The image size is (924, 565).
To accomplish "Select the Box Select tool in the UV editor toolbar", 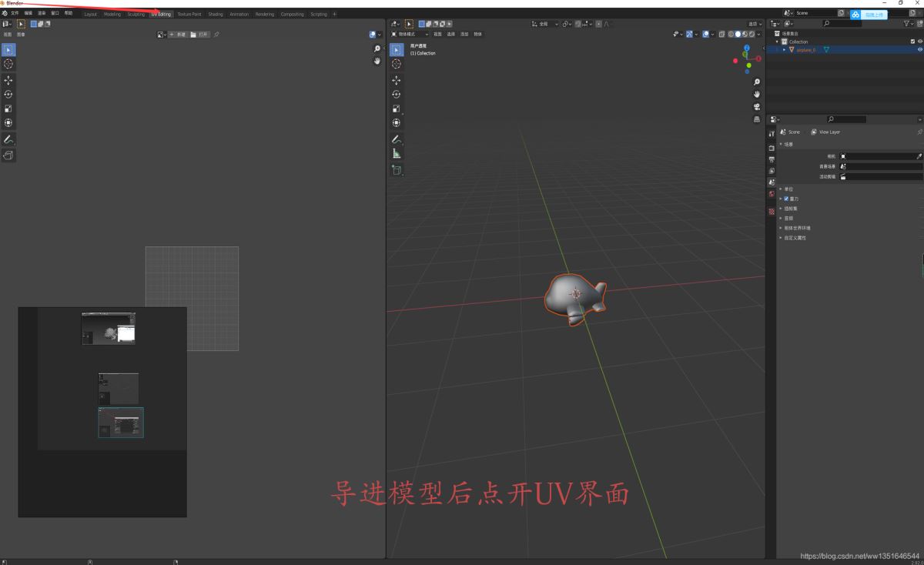I will [8, 49].
